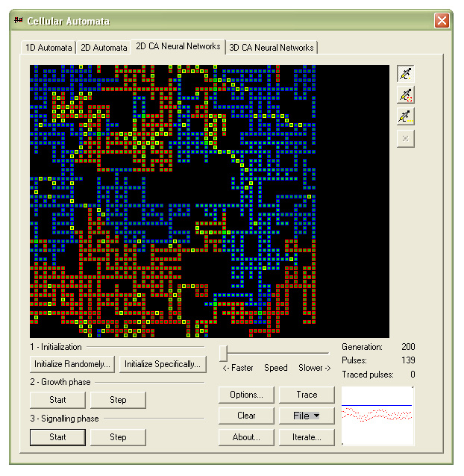Image resolution: width=464 pixels, height=476 pixels.
Task: Select the 2D CA Neural Networks tab
Action: point(178,46)
